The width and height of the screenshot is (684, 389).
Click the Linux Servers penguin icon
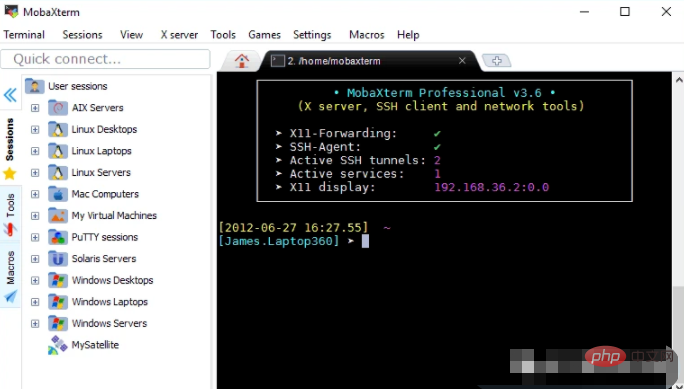point(58,172)
